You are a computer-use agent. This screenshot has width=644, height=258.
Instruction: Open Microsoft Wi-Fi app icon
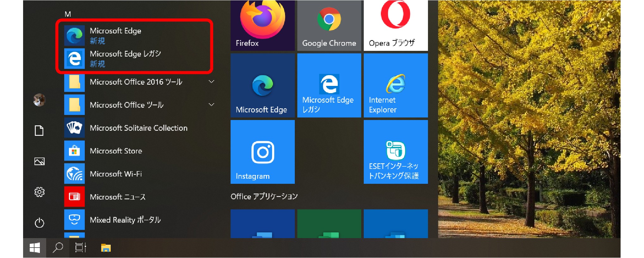[x=74, y=174]
